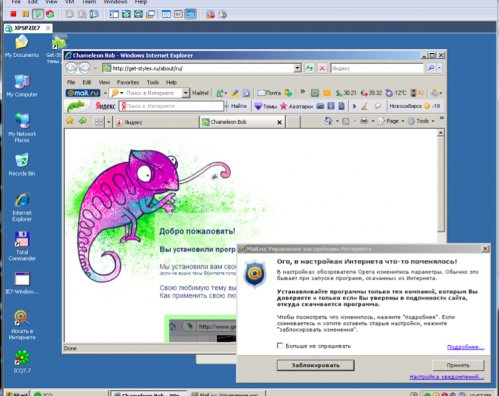The height and width of the screenshot is (396, 499).
Task: Click the red VM power off icon
Action: [x=13, y=14]
